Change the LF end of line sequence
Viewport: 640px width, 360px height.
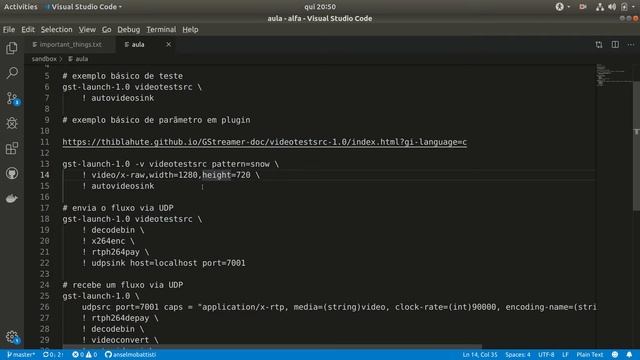[x=565, y=355]
